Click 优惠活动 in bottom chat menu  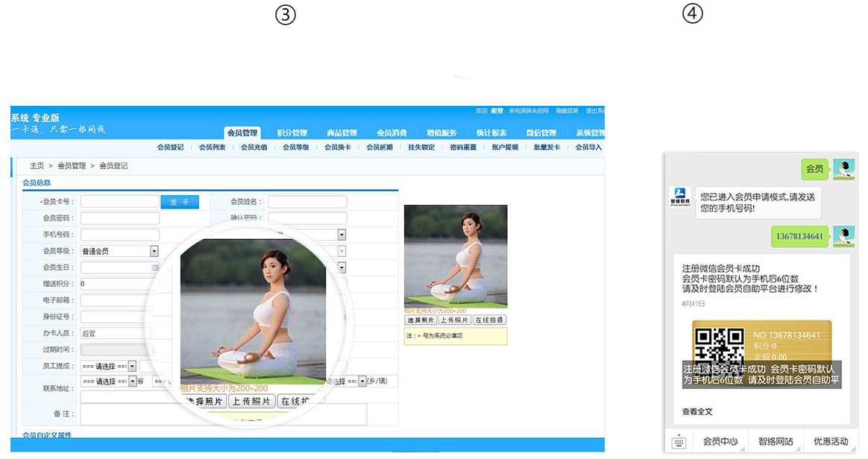[830, 442]
